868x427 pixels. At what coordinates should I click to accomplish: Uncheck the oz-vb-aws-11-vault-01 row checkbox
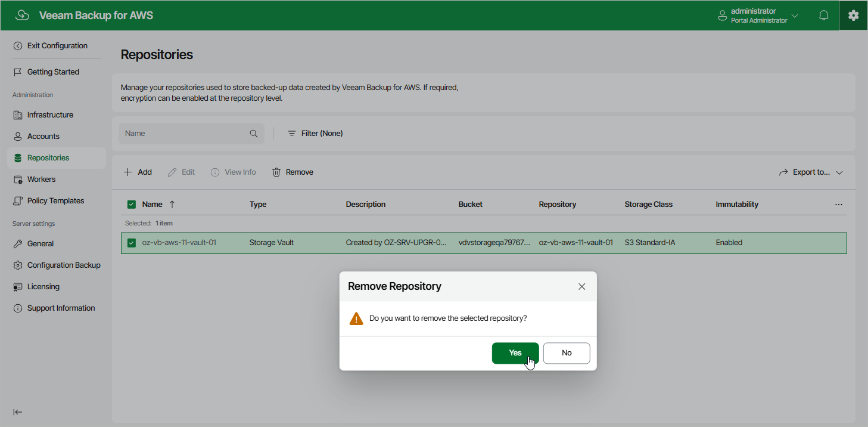pyautogui.click(x=132, y=243)
